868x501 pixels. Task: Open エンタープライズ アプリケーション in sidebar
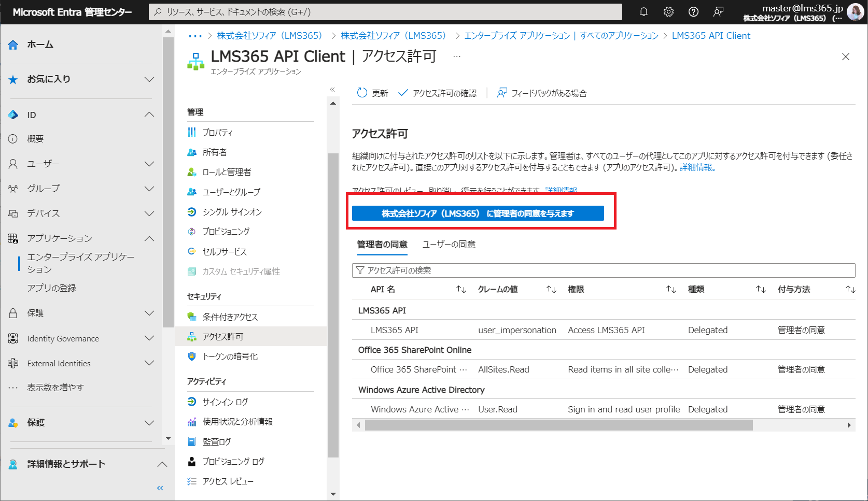(x=81, y=263)
